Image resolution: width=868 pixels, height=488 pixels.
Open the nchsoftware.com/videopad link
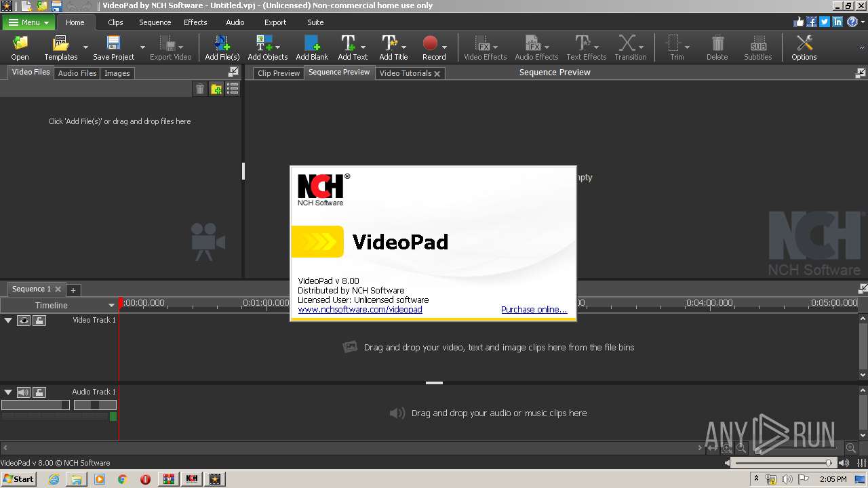coord(360,310)
